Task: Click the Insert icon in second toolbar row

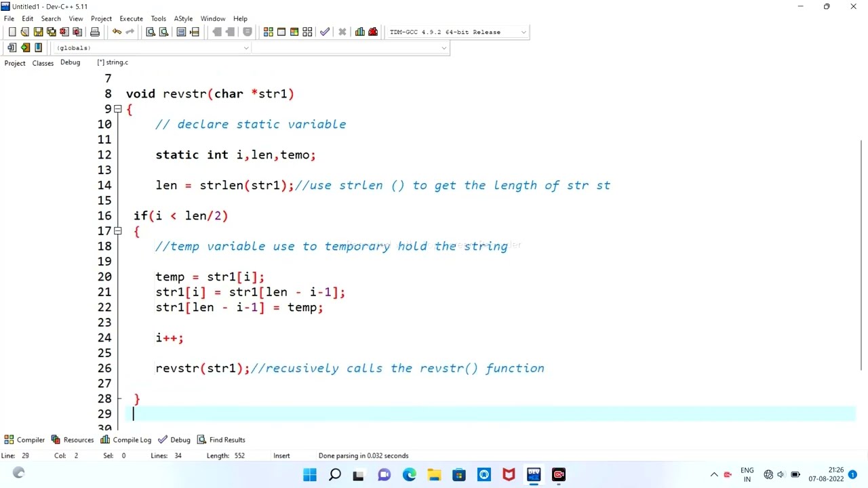Action: (x=12, y=47)
